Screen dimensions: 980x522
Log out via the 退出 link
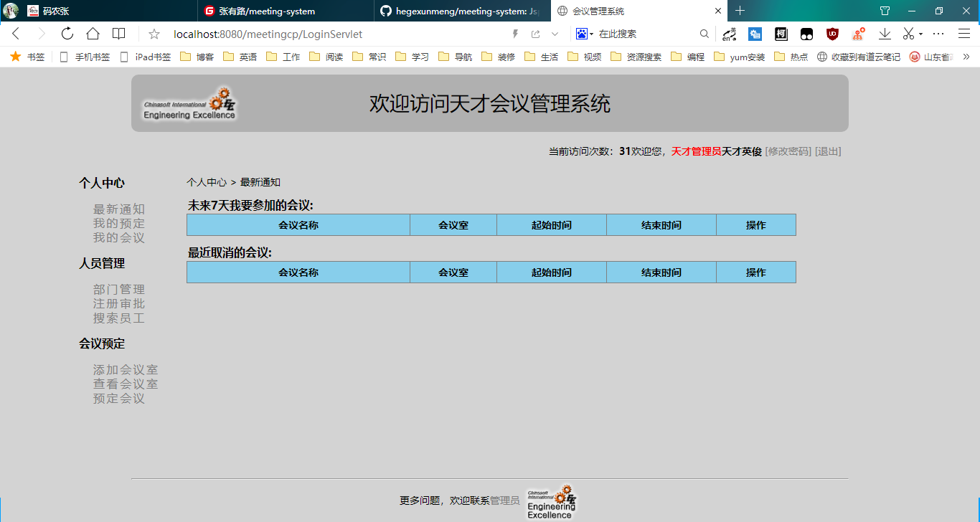[x=829, y=151]
